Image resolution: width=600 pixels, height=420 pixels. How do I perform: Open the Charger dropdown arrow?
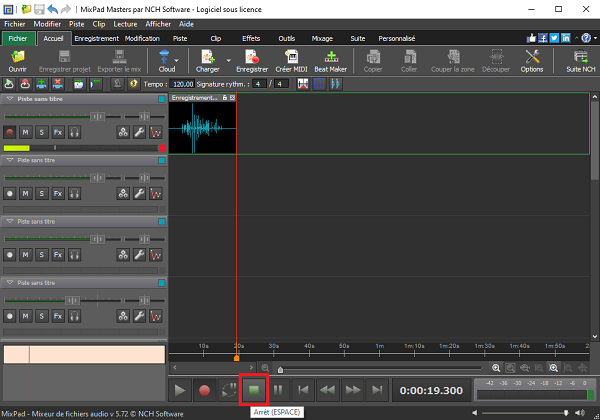pos(228,60)
